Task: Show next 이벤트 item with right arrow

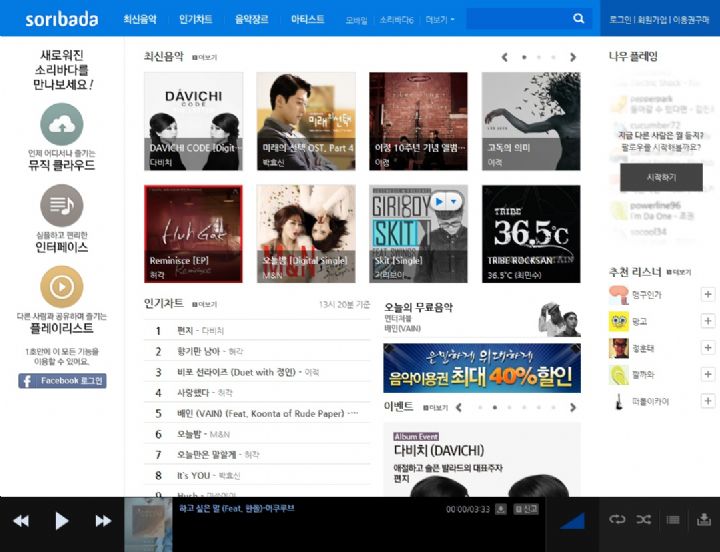Action: [573, 407]
